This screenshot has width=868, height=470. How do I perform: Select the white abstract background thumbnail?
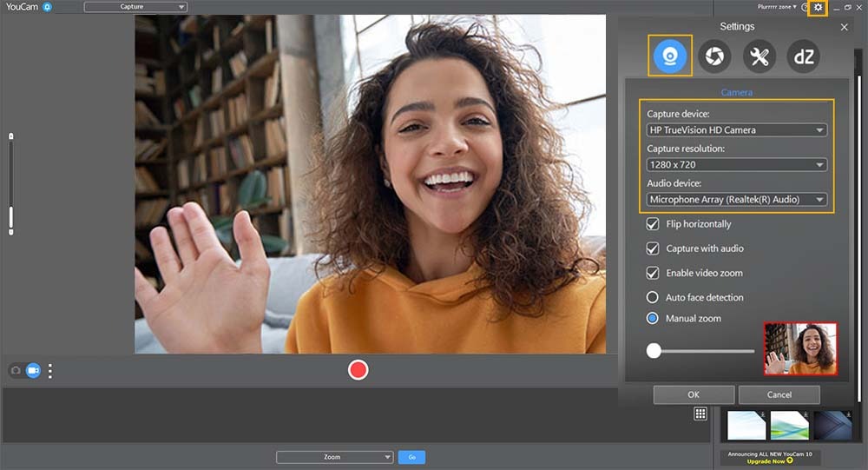(746, 425)
